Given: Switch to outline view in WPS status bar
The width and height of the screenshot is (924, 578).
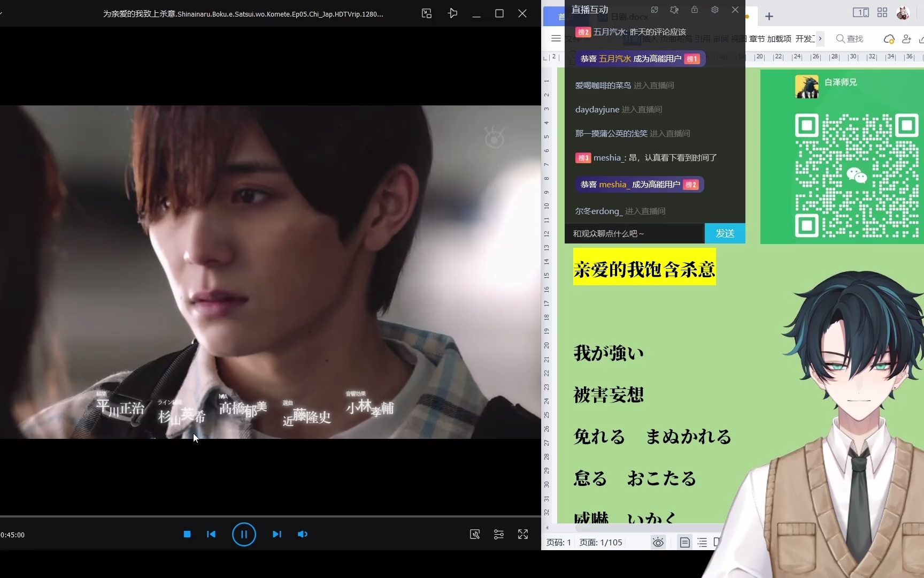Looking at the screenshot, I should coord(702,543).
